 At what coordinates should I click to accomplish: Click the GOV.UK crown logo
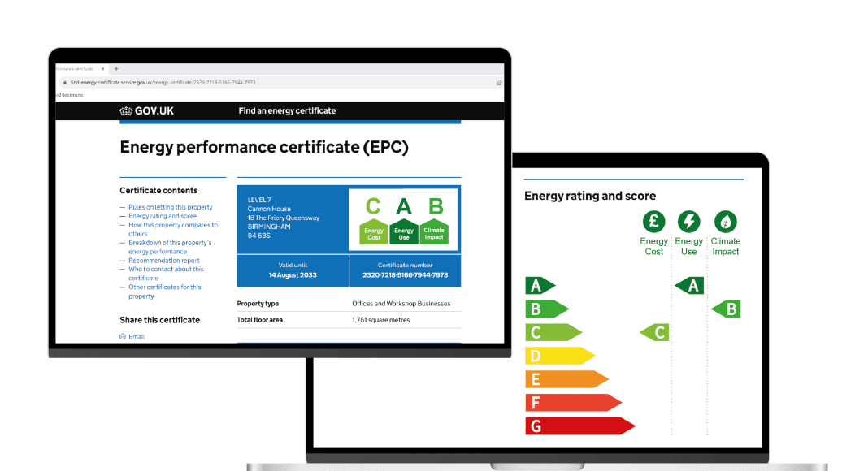125,111
